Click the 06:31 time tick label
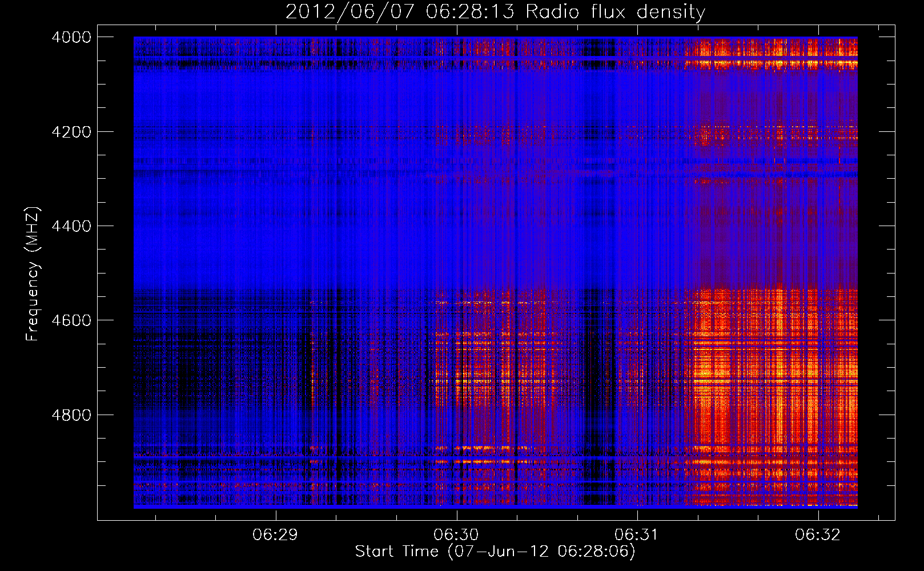Viewport: 924px width, 571px height. point(637,534)
